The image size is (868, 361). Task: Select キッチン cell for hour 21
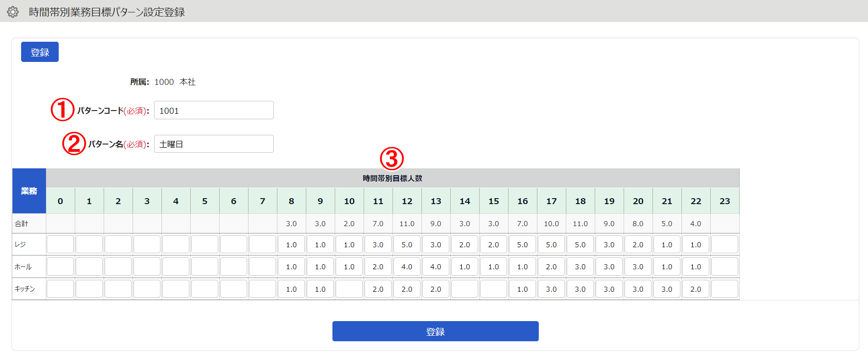667,289
